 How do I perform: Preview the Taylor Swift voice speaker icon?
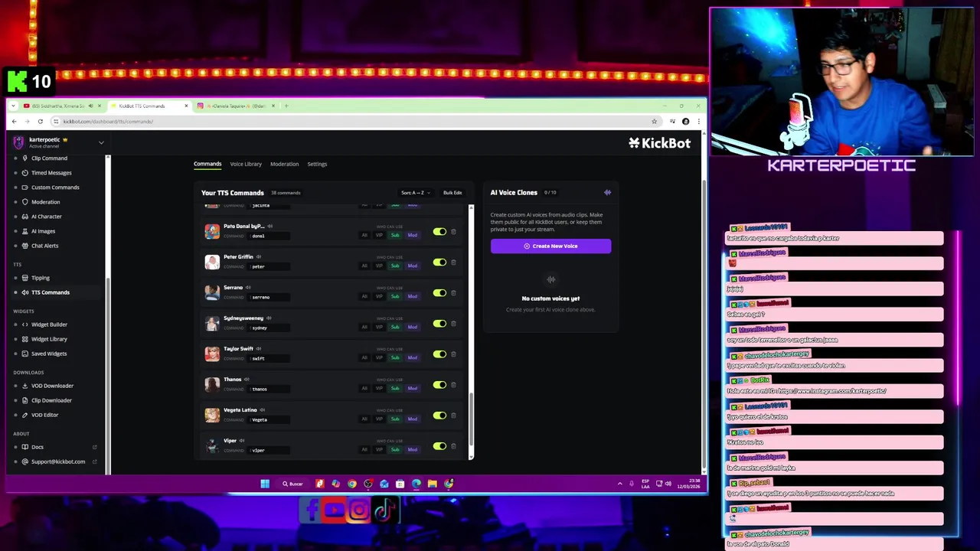click(259, 349)
